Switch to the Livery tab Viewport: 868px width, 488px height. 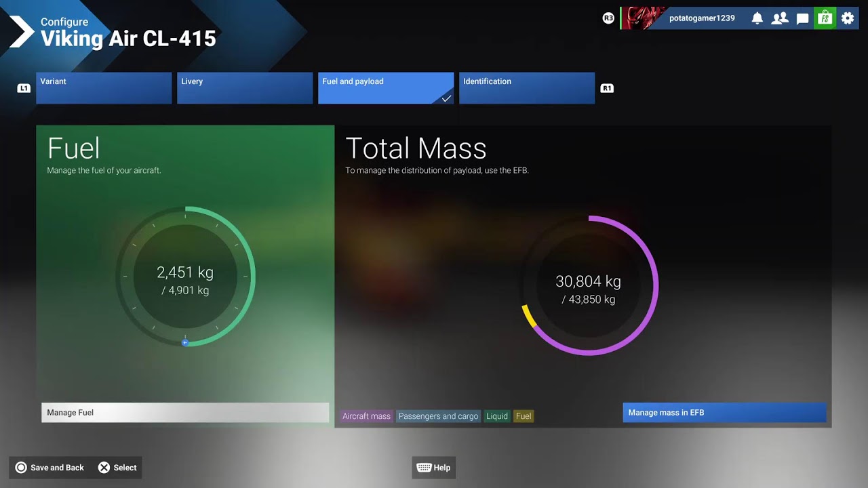(245, 88)
